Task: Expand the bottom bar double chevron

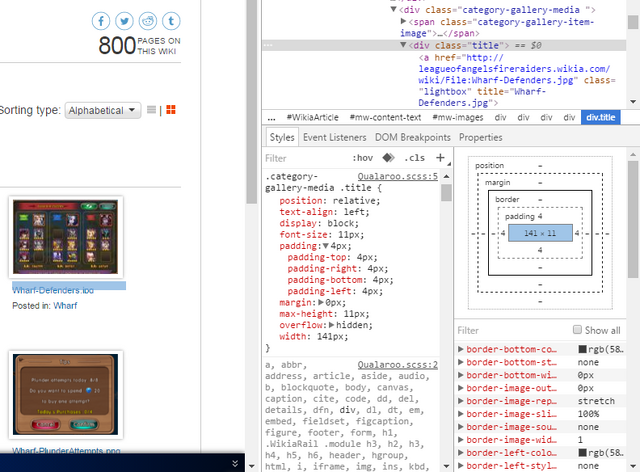Action: (235, 463)
